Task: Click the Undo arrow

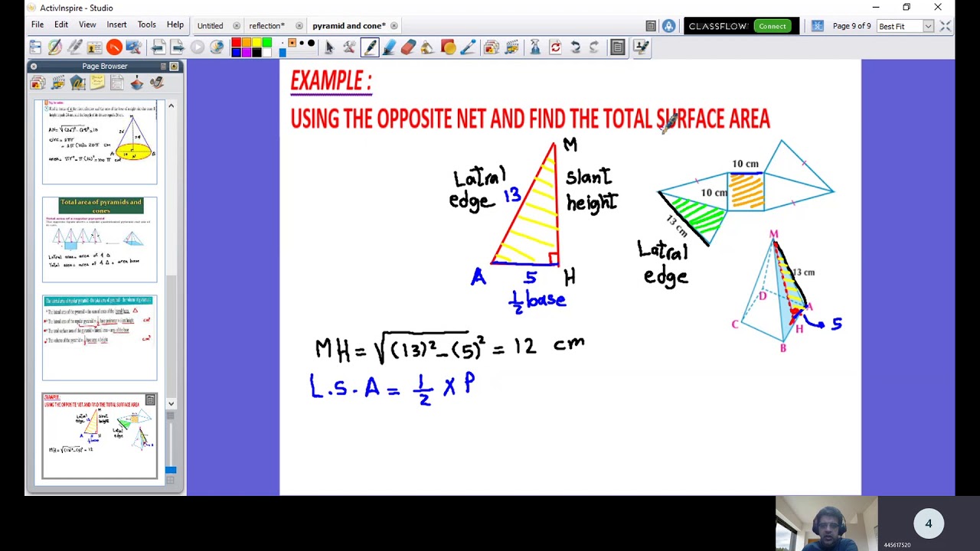Action: point(575,47)
